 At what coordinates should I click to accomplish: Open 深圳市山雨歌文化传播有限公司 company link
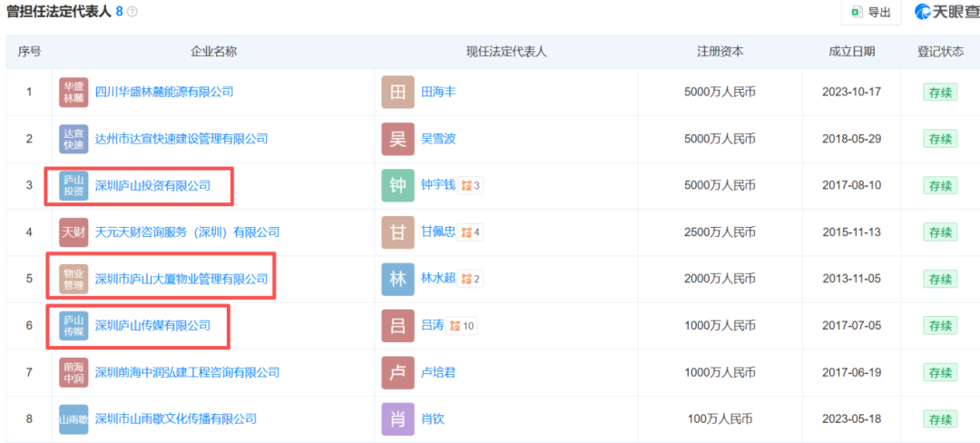(x=176, y=418)
